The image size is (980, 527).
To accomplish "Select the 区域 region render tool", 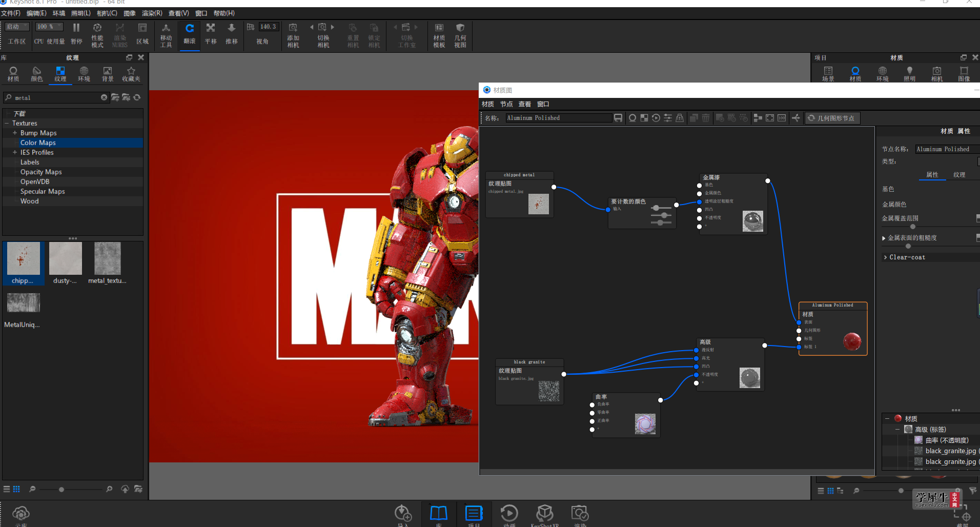I will click(142, 34).
